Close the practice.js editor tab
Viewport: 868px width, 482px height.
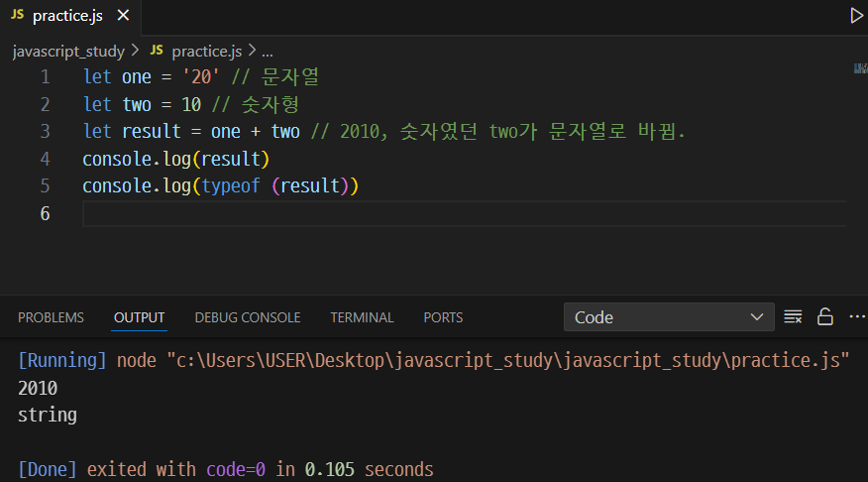(123, 16)
